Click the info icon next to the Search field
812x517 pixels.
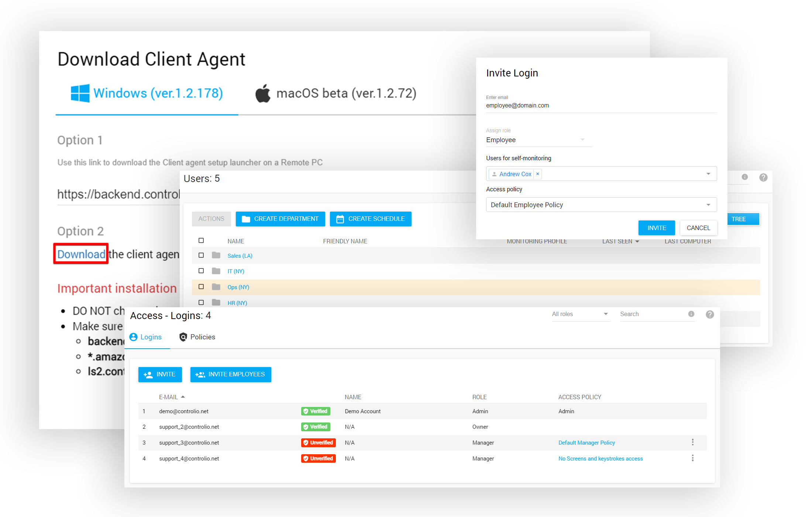[x=691, y=314]
